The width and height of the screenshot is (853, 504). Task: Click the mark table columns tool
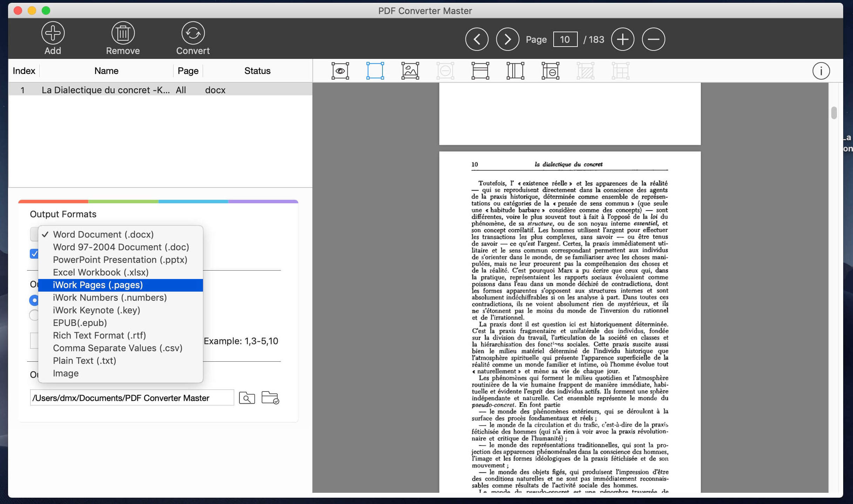coord(515,70)
